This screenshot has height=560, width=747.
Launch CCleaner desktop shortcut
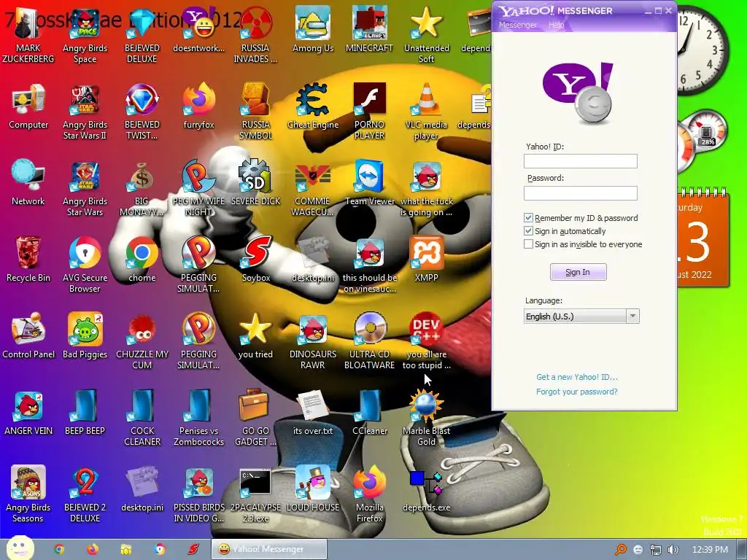370,413
